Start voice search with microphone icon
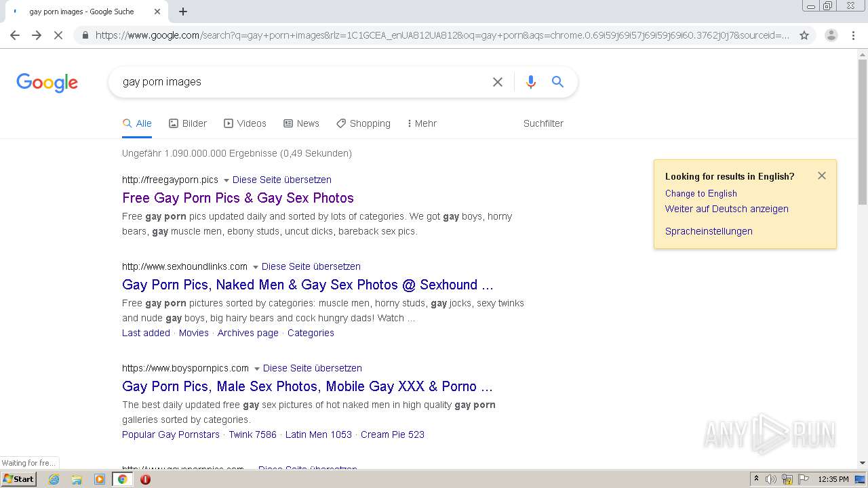 (x=531, y=82)
